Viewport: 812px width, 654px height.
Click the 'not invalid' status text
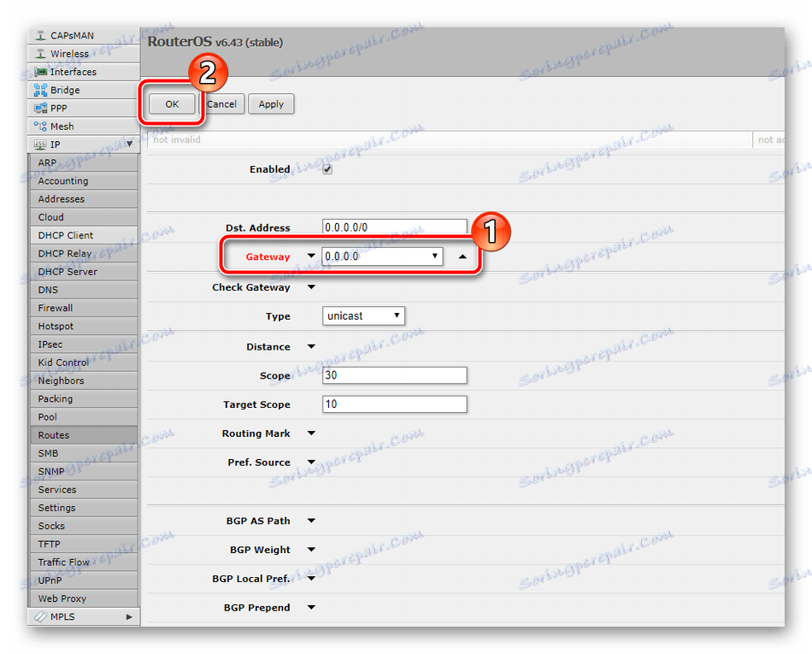pos(177,139)
